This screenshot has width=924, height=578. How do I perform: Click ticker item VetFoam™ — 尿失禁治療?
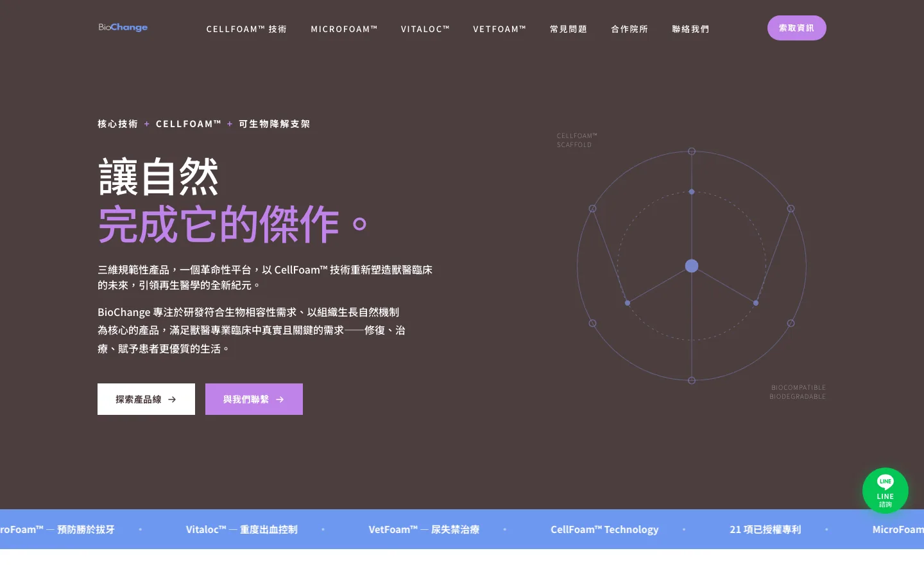coord(424,530)
